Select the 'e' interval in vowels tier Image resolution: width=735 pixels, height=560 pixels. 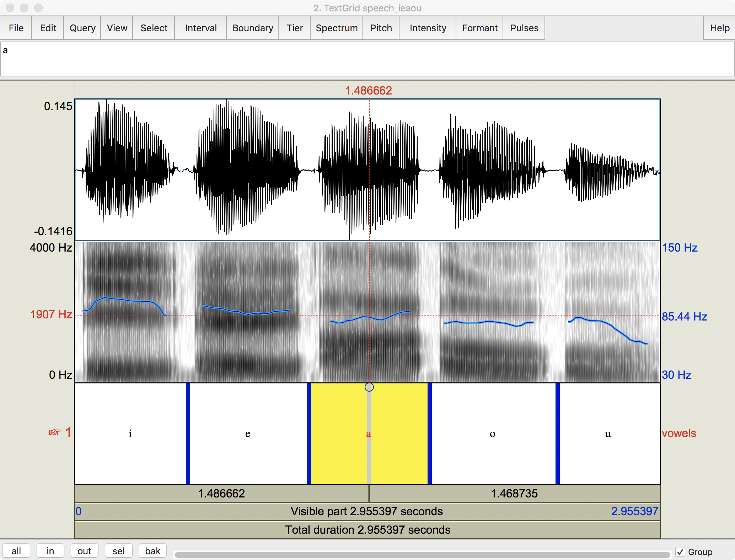(248, 434)
